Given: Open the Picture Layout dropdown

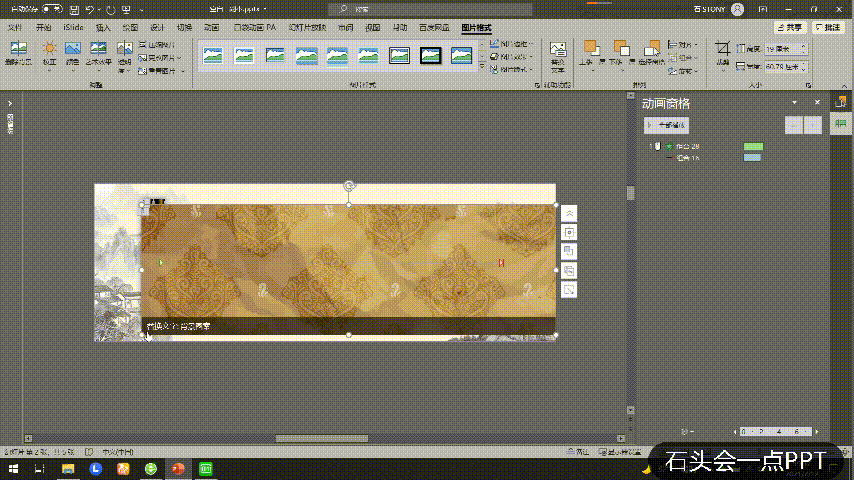Looking at the screenshot, I should tap(511, 70).
